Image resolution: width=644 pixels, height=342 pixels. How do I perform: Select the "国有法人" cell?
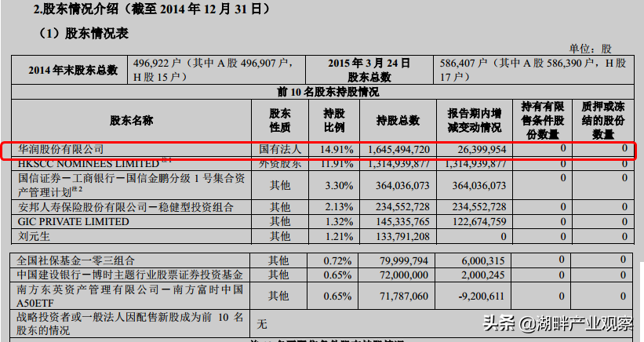pyautogui.click(x=280, y=149)
